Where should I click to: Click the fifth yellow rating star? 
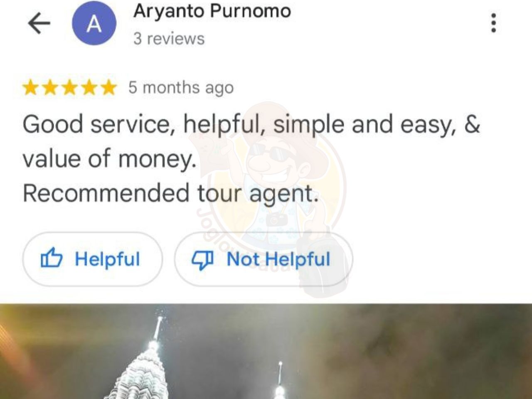[108, 88]
